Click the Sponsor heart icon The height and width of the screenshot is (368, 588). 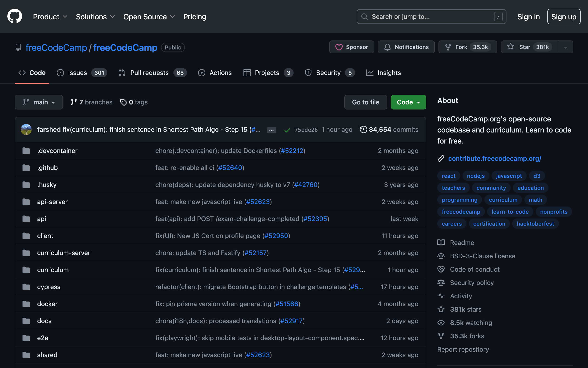click(x=339, y=47)
